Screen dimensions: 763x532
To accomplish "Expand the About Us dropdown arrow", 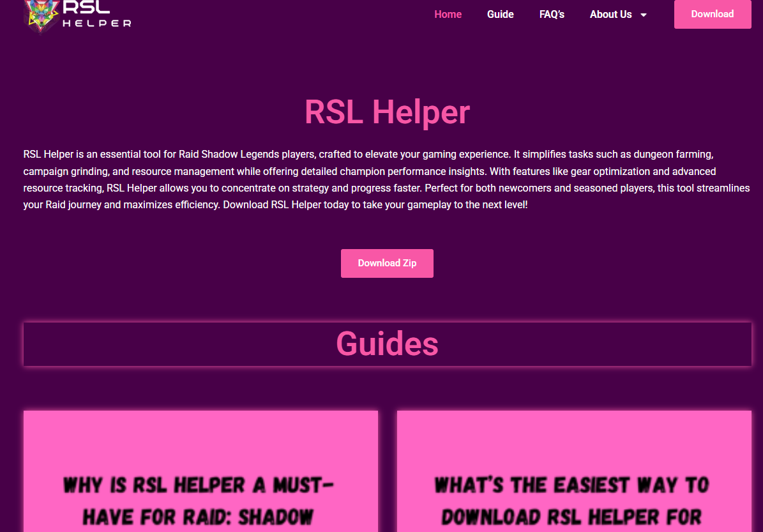I will (643, 15).
